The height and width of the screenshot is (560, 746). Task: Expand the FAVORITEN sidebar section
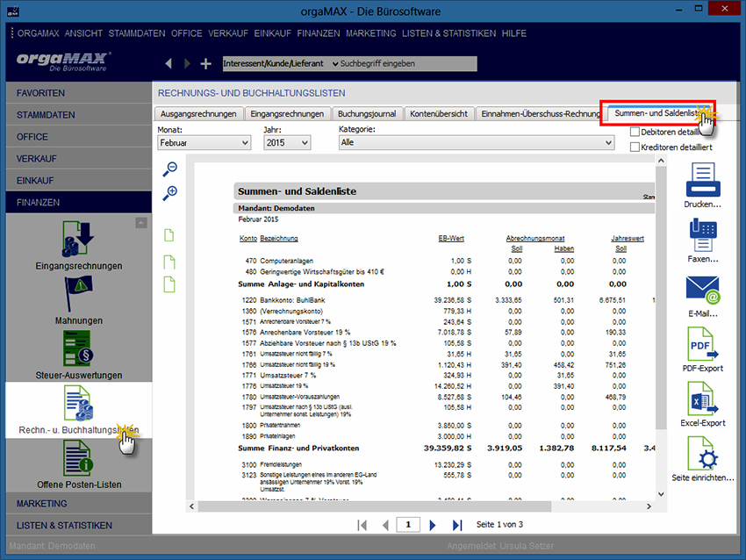(79, 93)
